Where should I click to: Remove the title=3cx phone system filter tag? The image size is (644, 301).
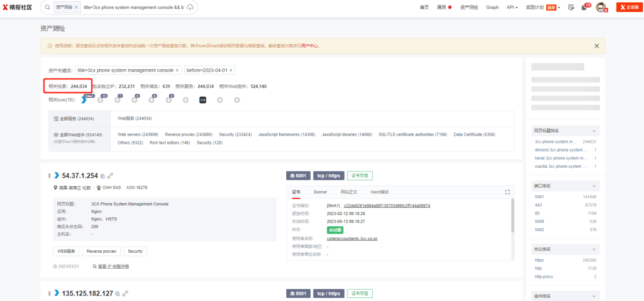coord(177,70)
